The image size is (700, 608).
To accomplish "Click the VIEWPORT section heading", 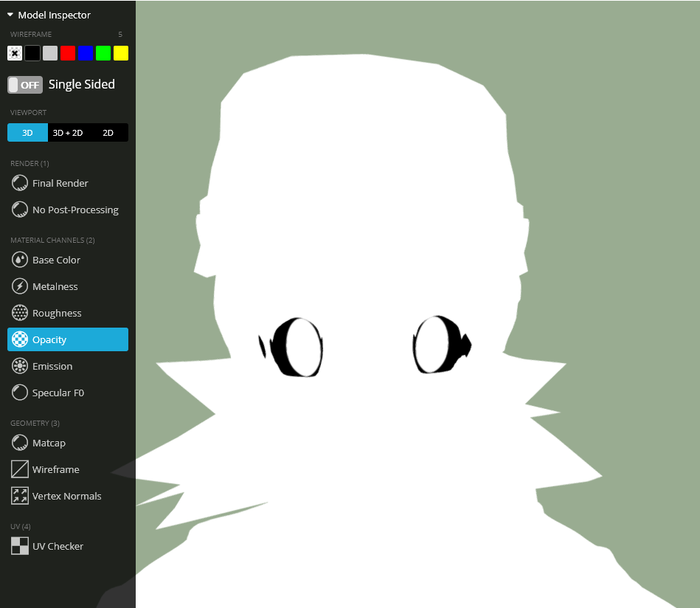I will point(28,113).
